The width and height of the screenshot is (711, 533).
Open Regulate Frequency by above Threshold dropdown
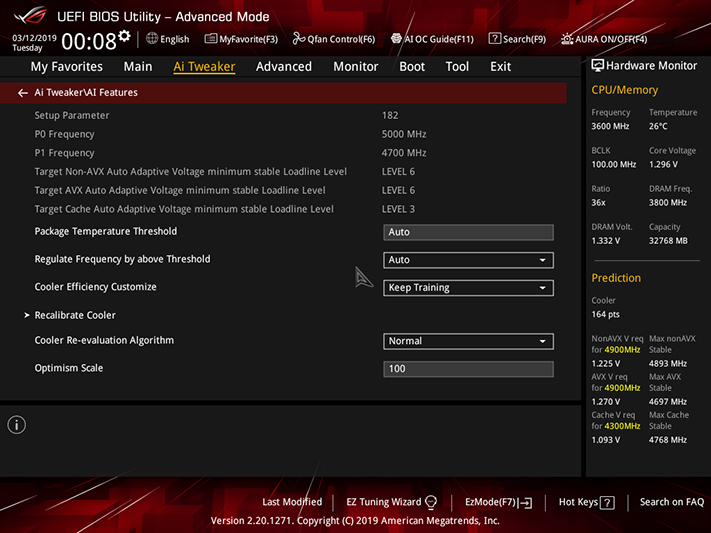coord(468,260)
